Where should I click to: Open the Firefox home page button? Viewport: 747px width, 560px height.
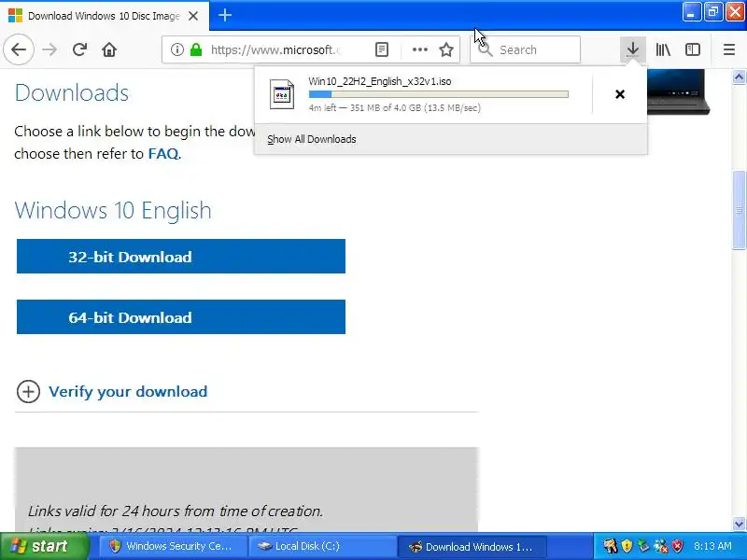109,49
